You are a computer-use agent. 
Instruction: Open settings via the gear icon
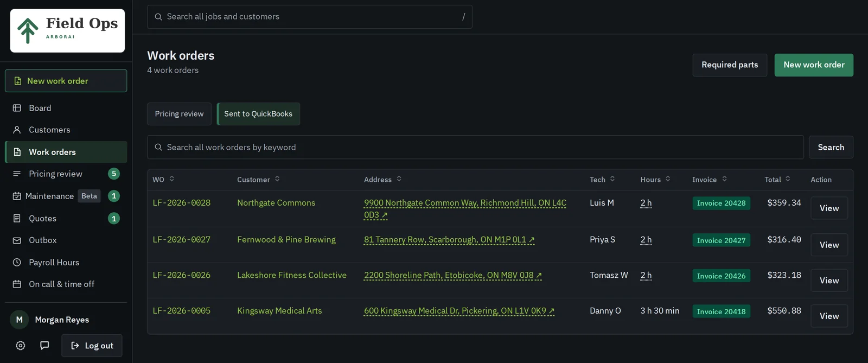click(21, 345)
